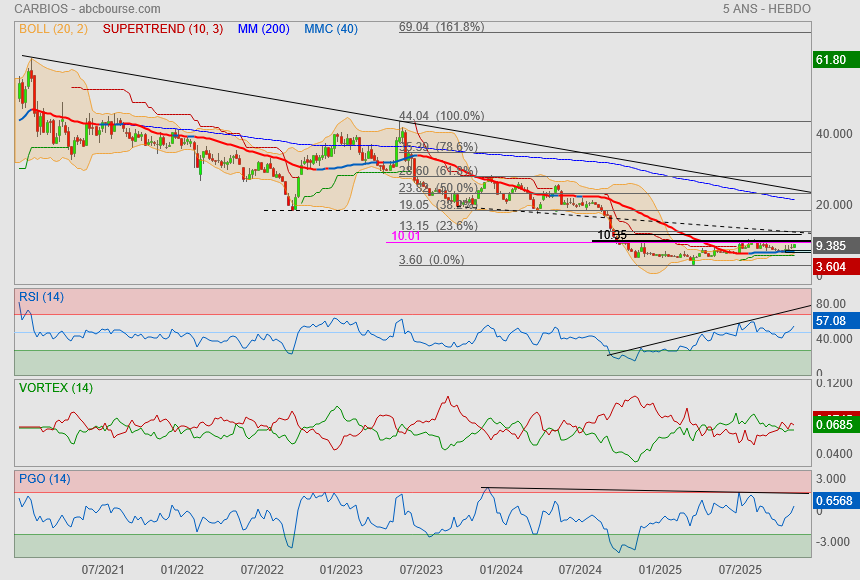Click the blue 57.08 RSI value tag
This screenshot has height=580, width=860.
pyautogui.click(x=832, y=321)
